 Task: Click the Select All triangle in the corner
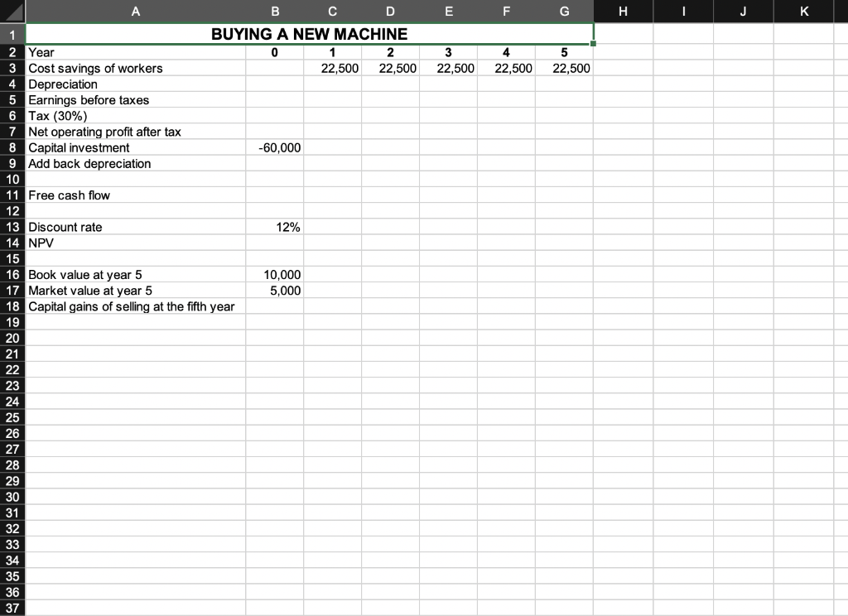(x=11, y=11)
